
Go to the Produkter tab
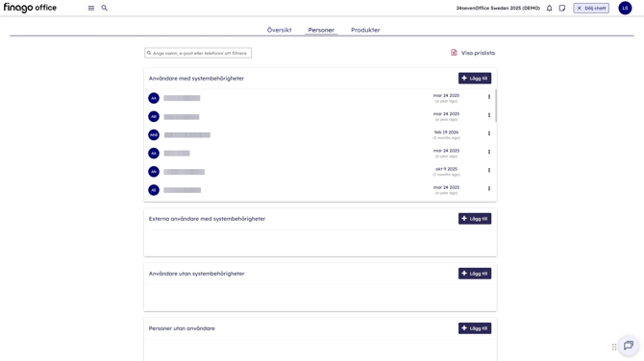(x=365, y=30)
